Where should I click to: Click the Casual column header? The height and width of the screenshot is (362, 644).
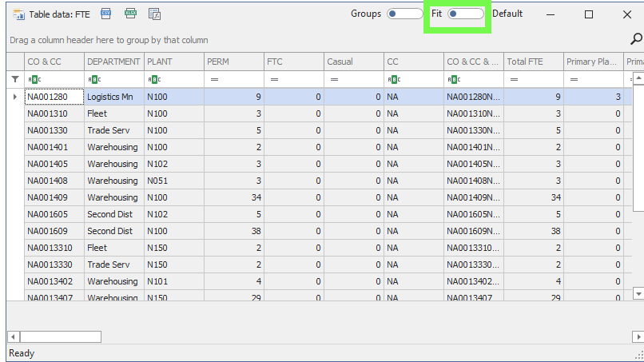[x=353, y=62]
